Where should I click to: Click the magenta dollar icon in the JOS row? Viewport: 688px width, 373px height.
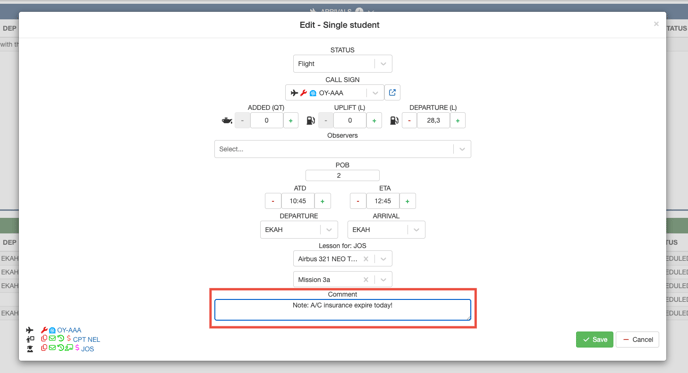pyautogui.click(x=77, y=348)
